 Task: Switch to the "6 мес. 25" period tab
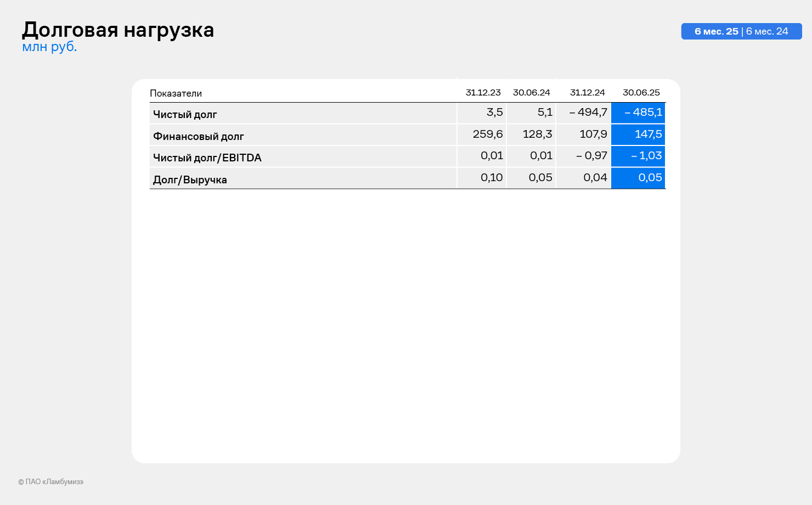click(x=716, y=31)
